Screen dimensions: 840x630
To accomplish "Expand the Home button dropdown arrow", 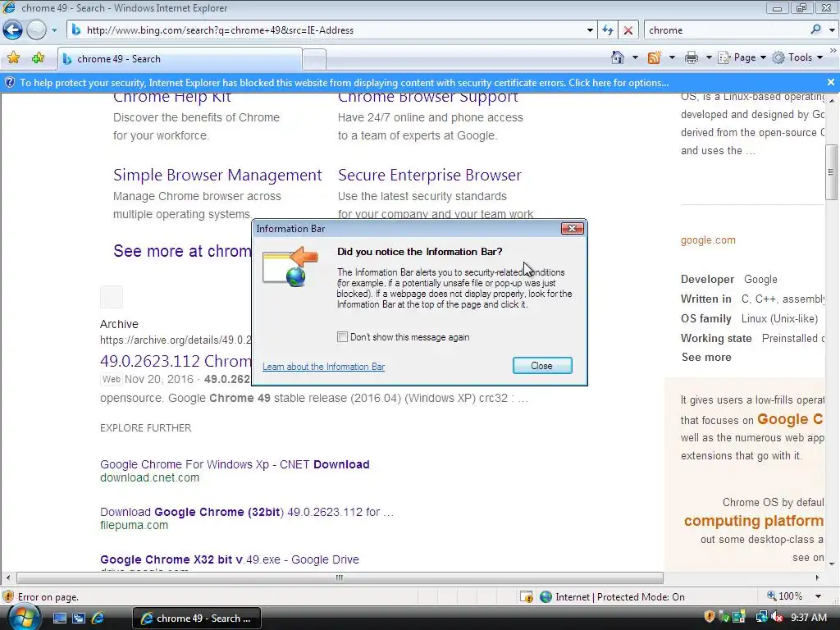I will point(635,57).
